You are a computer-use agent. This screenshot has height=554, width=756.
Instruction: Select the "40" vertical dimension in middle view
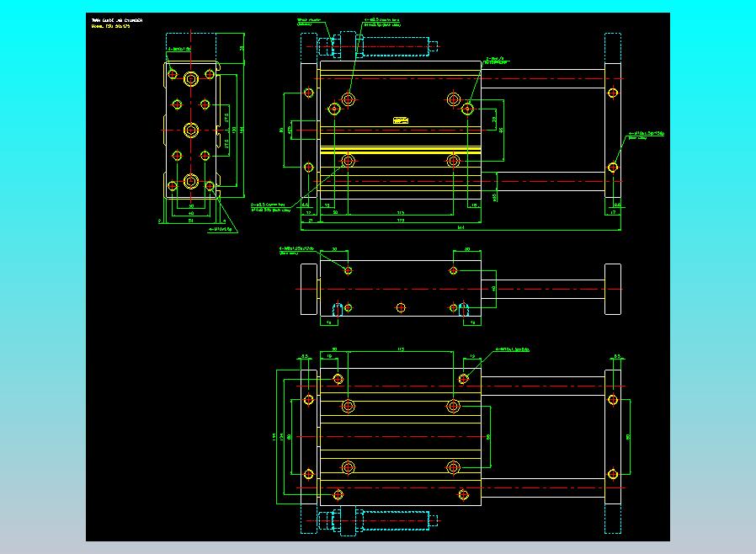click(494, 288)
